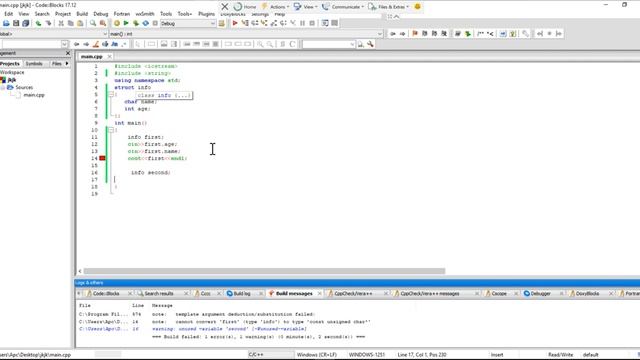Viewport: 640px width, 360px height.
Task: Select the jkjk project node
Action: point(11,80)
